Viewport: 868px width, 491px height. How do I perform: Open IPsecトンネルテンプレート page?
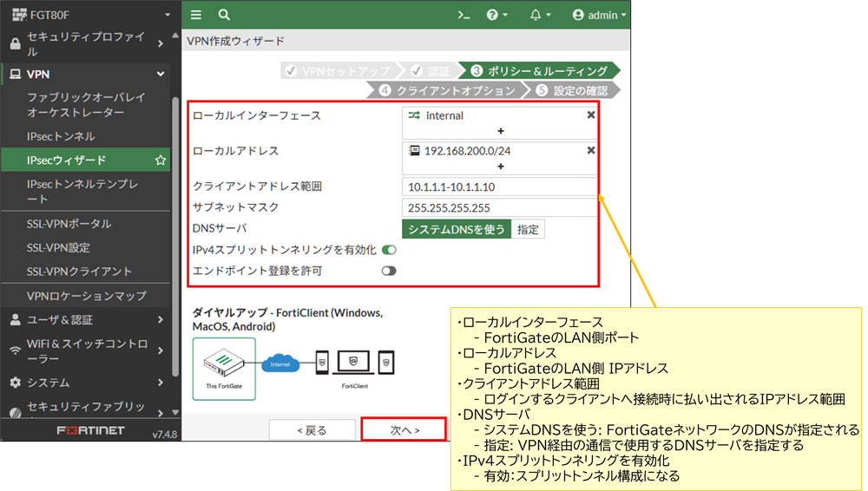83,191
